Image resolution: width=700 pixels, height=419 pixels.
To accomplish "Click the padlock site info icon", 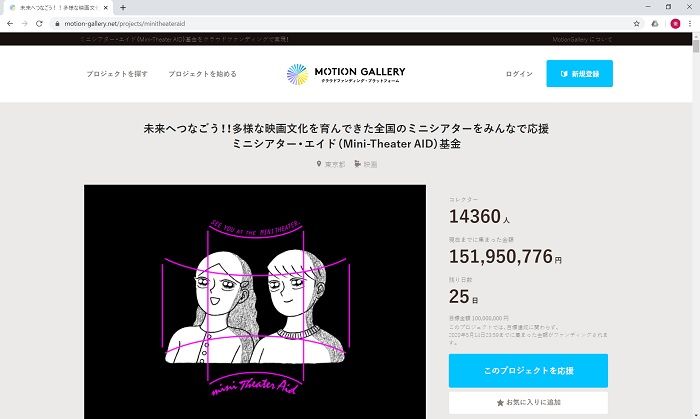I will pyautogui.click(x=57, y=24).
